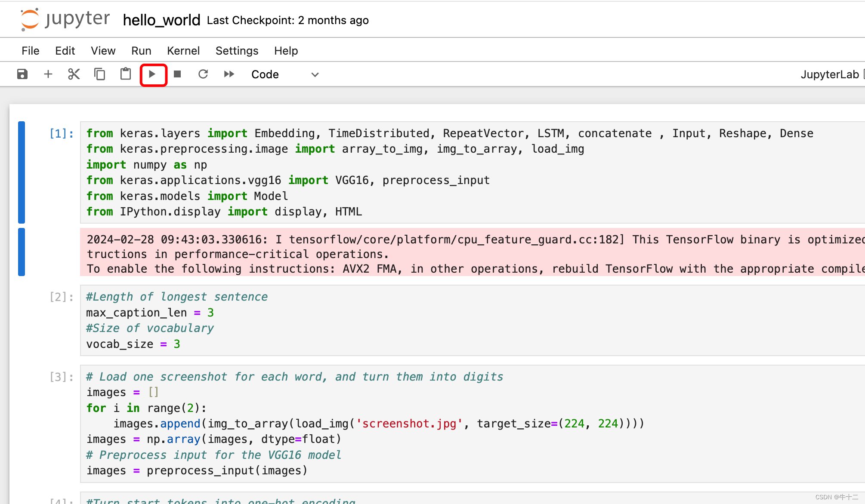Click hello_world to rename the notebook
Viewport: 865px width, 504px height.
(x=161, y=20)
